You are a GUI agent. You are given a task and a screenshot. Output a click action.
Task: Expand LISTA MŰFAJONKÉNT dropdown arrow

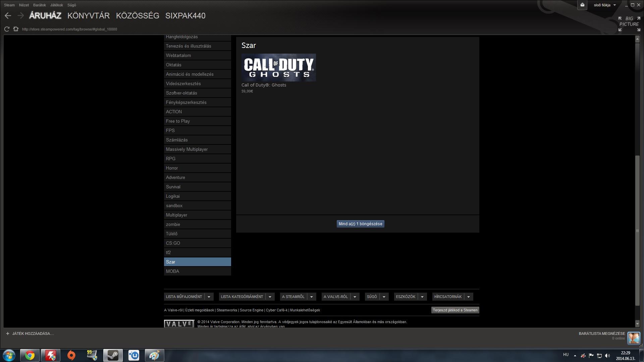click(x=209, y=297)
